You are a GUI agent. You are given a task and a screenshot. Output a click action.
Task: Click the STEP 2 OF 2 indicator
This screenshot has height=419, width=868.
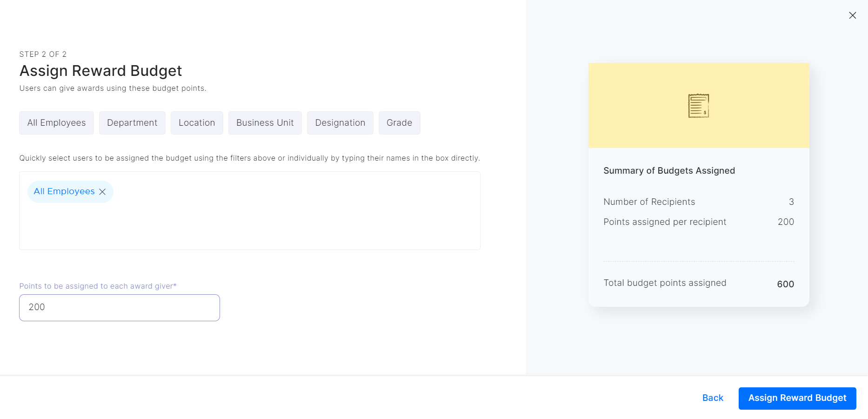43,54
